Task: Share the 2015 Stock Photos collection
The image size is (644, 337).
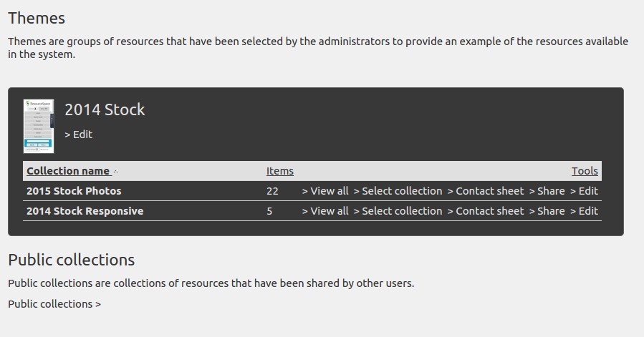Action: click(x=547, y=191)
